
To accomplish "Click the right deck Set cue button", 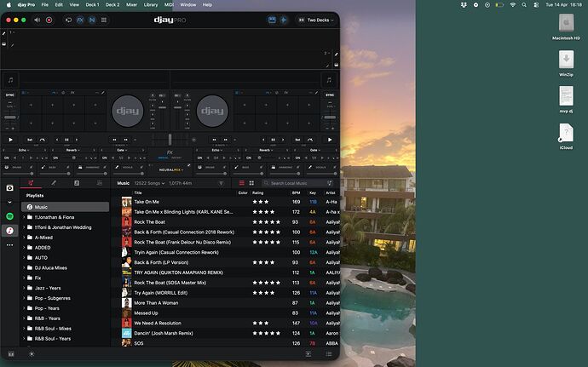I will point(297,140).
